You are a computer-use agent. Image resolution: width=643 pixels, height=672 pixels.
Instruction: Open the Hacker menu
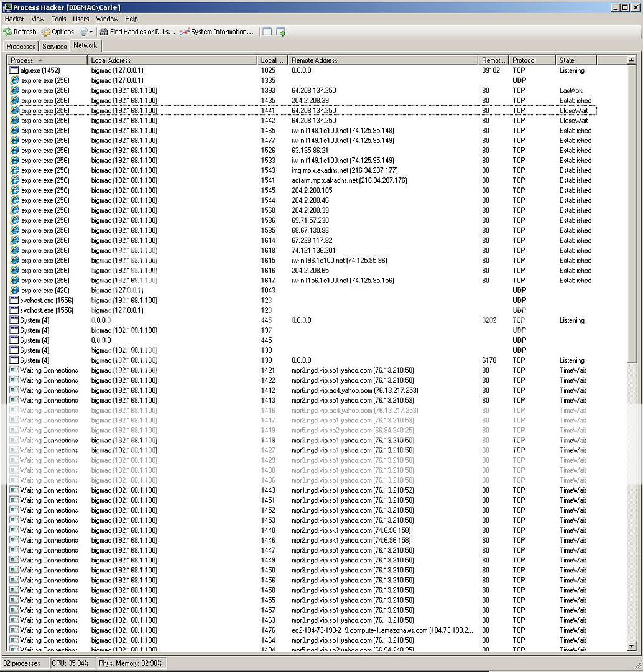(14, 19)
